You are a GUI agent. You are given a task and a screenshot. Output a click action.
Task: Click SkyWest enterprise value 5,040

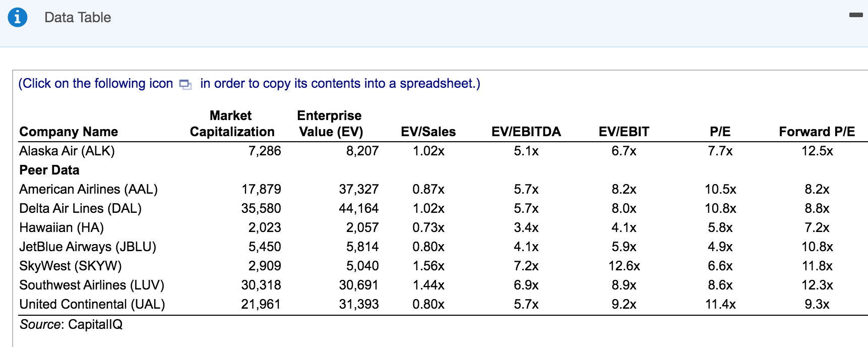tap(362, 266)
